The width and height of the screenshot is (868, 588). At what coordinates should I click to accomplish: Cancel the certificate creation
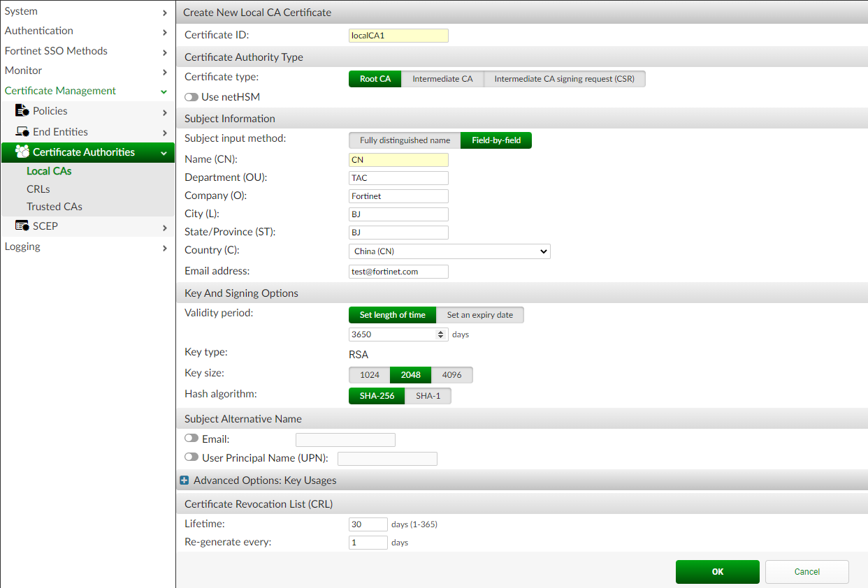coord(806,572)
